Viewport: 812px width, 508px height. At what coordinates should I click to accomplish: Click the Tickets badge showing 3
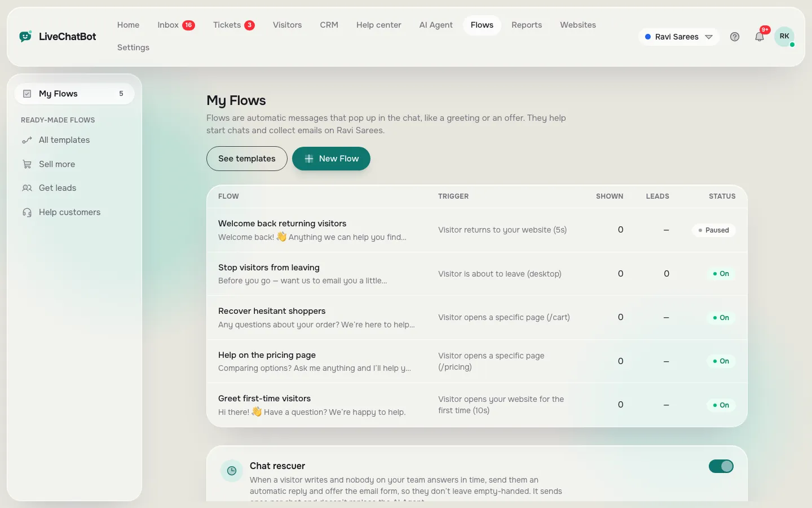[249, 25]
